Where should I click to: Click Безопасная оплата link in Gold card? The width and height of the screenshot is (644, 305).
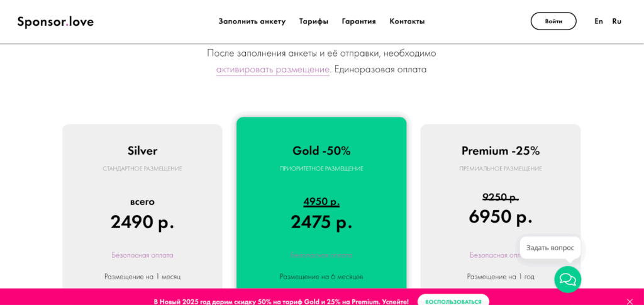tap(321, 255)
